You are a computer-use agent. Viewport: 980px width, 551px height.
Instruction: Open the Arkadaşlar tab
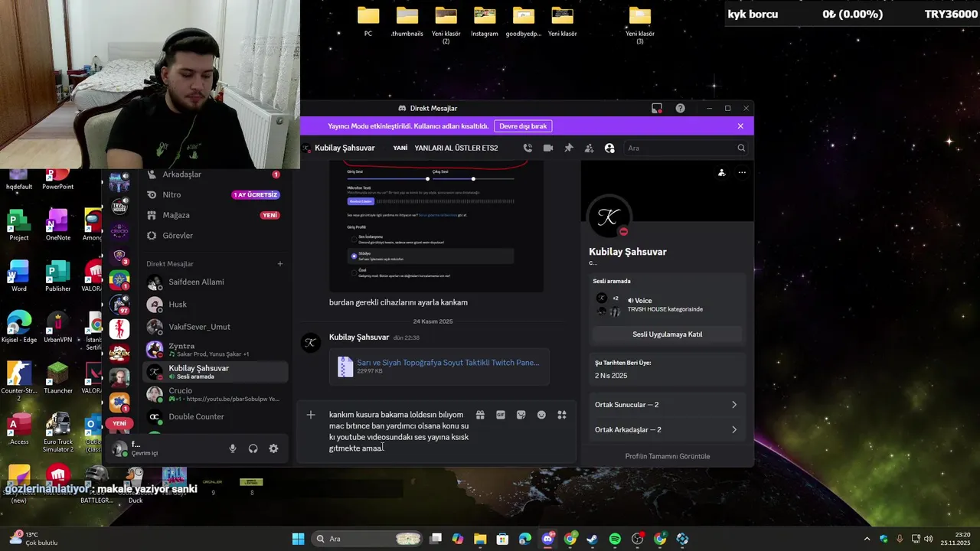pyautogui.click(x=214, y=174)
